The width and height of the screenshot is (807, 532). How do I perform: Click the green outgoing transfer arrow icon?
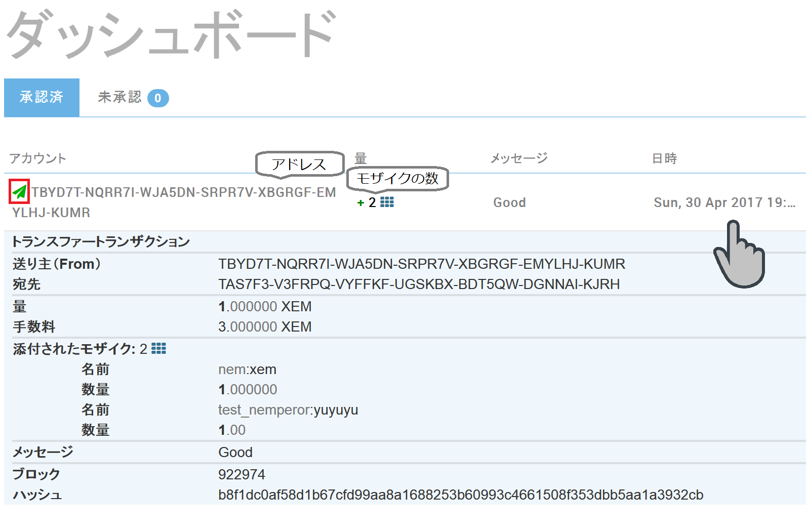click(x=19, y=192)
